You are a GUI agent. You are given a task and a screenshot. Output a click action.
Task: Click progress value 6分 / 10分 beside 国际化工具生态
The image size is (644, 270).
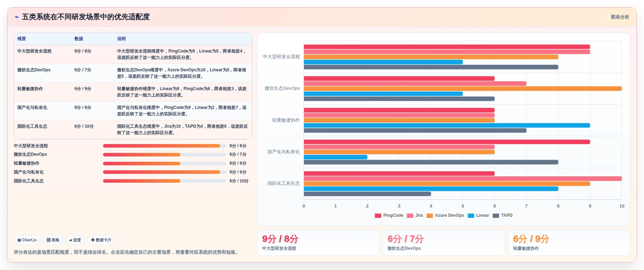pos(239,181)
